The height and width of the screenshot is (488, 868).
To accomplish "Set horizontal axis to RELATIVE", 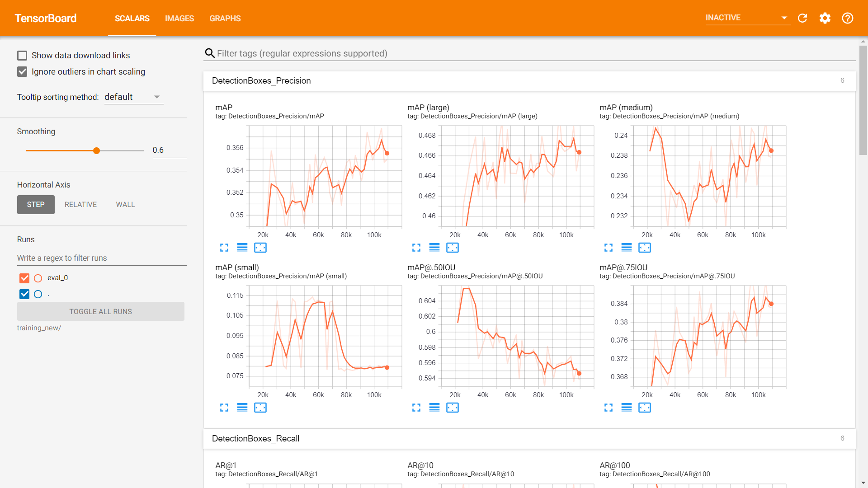I will (80, 205).
